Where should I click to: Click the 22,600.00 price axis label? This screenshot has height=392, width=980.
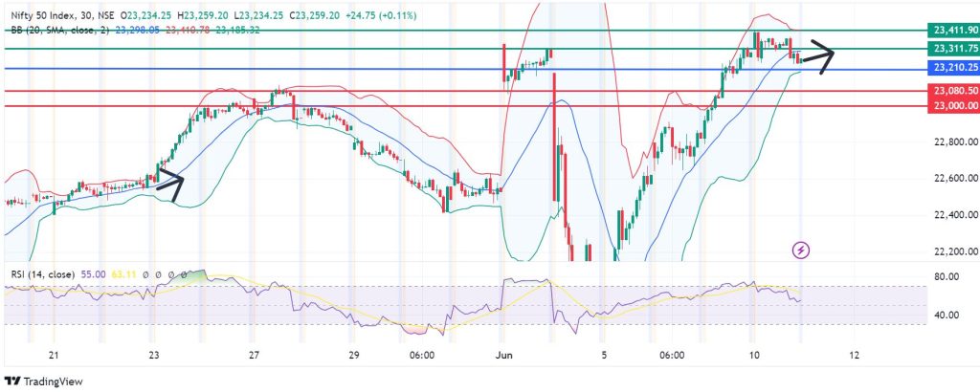(954, 179)
